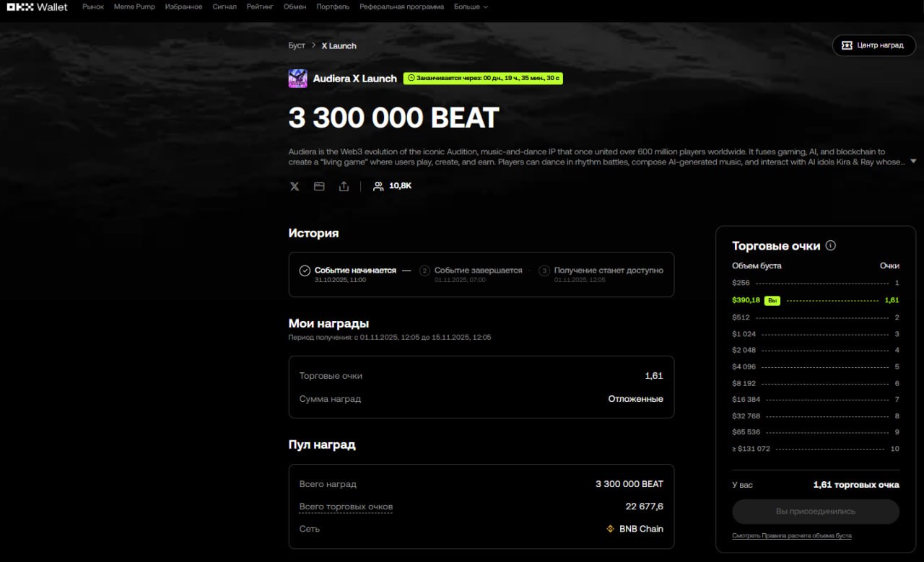Open the X (Twitter) social icon

click(295, 186)
